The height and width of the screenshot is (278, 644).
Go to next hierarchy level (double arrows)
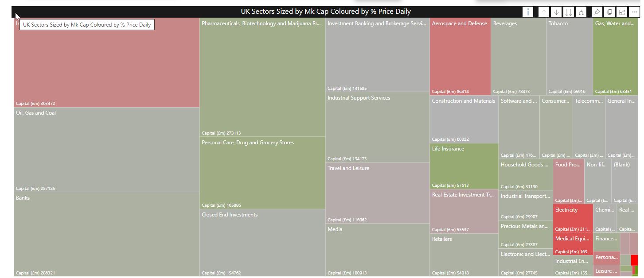pos(569,12)
